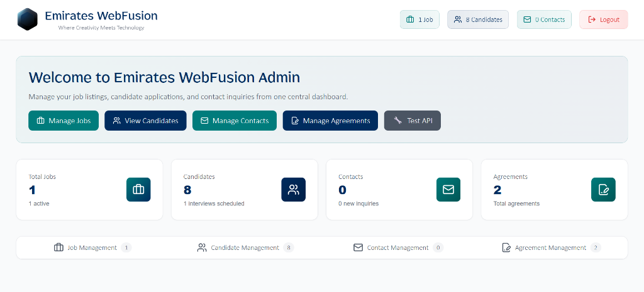Switch to Candidate Management tab
The width and height of the screenshot is (644, 292).
point(245,247)
